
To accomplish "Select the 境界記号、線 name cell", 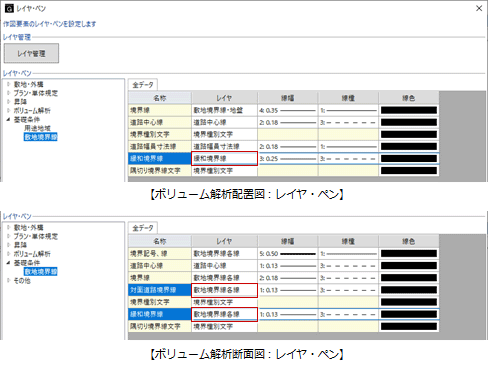I will coord(160,254).
